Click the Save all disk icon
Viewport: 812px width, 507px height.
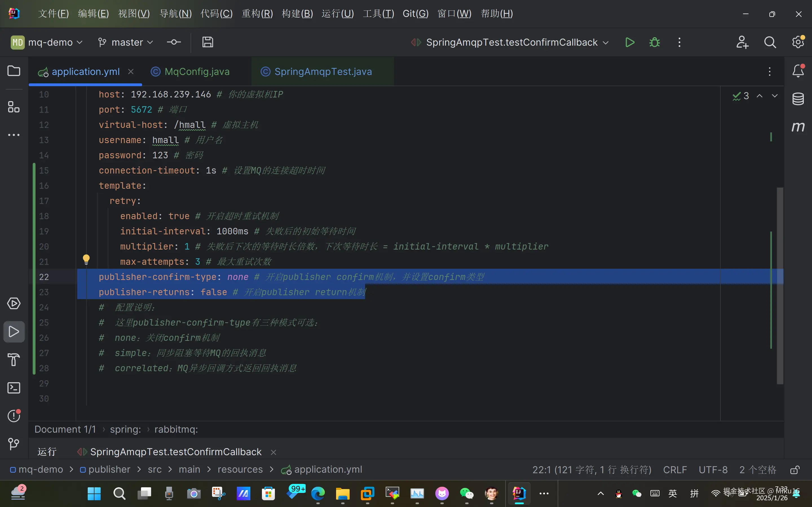208,42
